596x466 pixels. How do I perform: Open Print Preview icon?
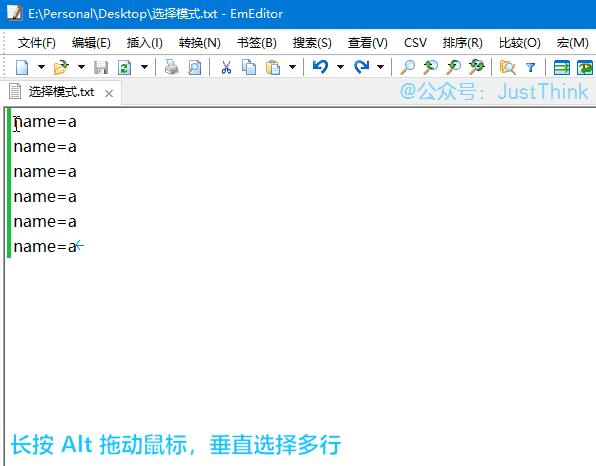click(x=195, y=68)
